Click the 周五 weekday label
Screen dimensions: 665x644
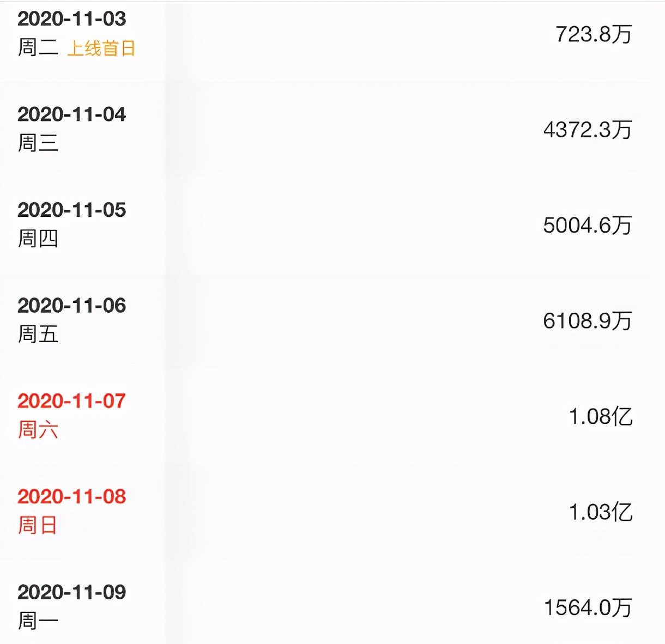click(38, 334)
